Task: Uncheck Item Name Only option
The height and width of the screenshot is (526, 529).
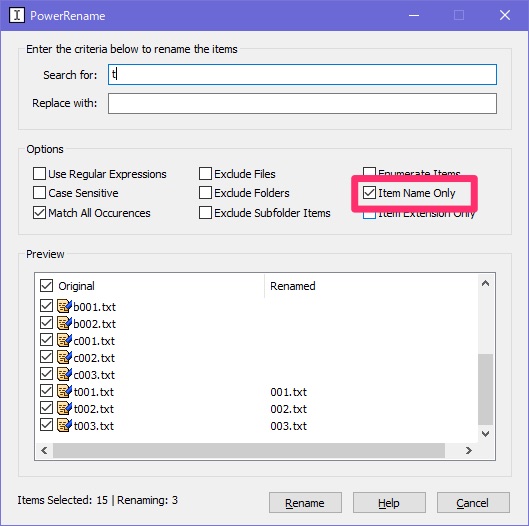Action: coord(369,193)
